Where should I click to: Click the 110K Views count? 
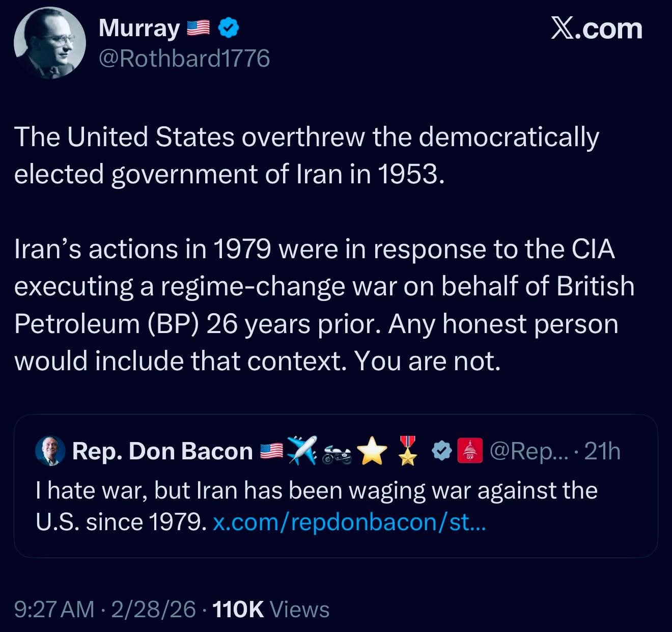pos(271,610)
